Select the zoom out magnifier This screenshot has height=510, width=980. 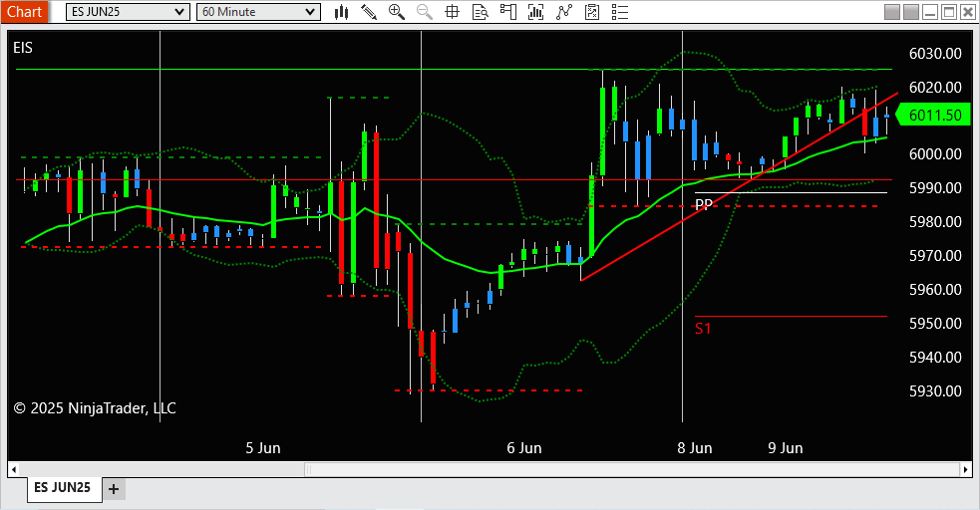click(x=425, y=12)
